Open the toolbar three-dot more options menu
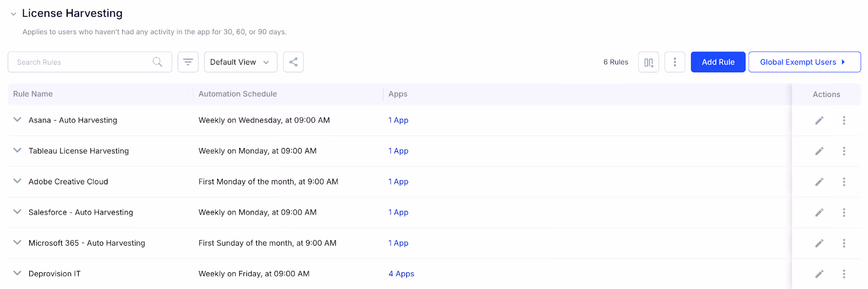Image resolution: width=868 pixels, height=289 pixels. coord(675,62)
